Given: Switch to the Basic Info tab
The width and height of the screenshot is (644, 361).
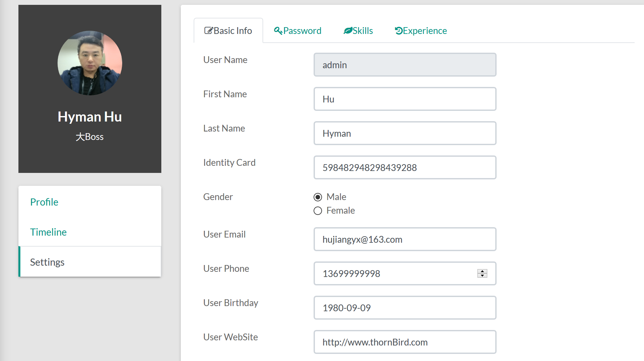Looking at the screenshot, I should point(228,31).
